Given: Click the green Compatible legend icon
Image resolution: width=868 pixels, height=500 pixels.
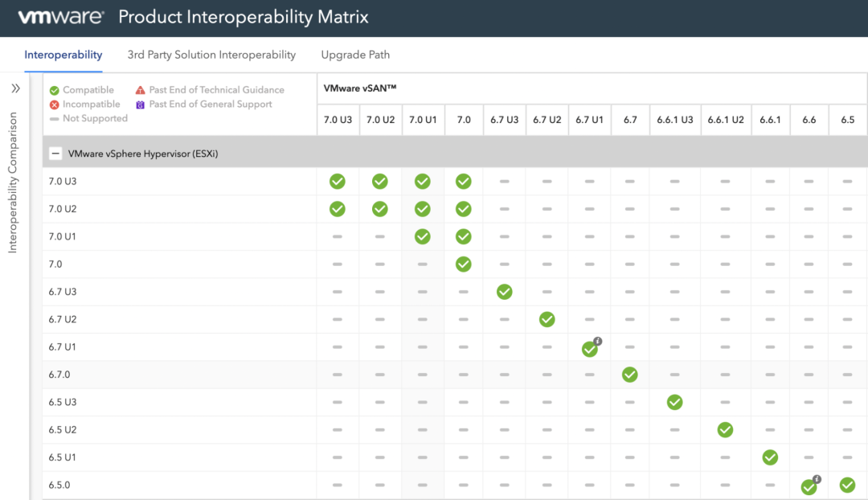Looking at the screenshot, I should click(55, 90).
